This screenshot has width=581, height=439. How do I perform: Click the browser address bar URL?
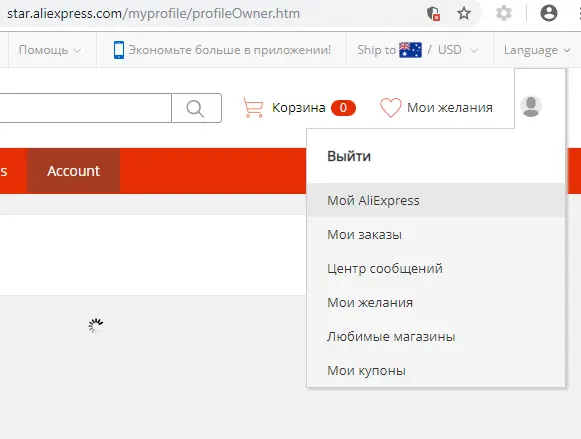click(153, 14)
